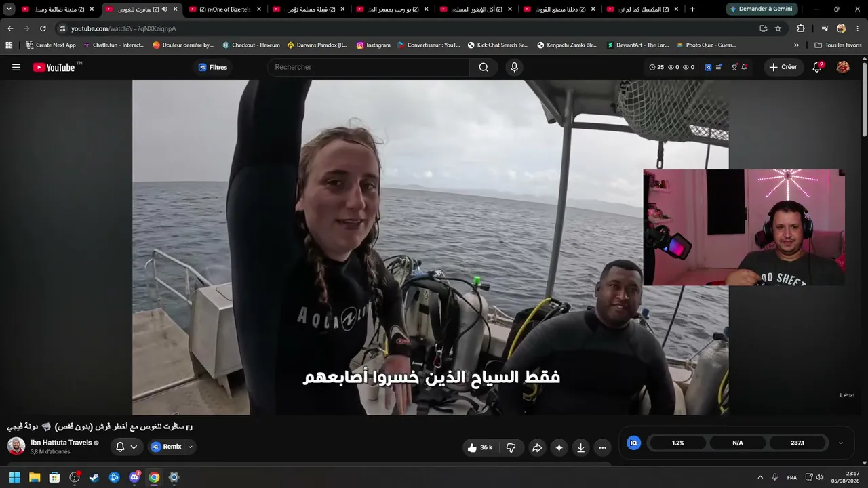Open the small vidIQ bell alerts icon
The height and width of the screenshot is (488, 868).
(744, 67)
